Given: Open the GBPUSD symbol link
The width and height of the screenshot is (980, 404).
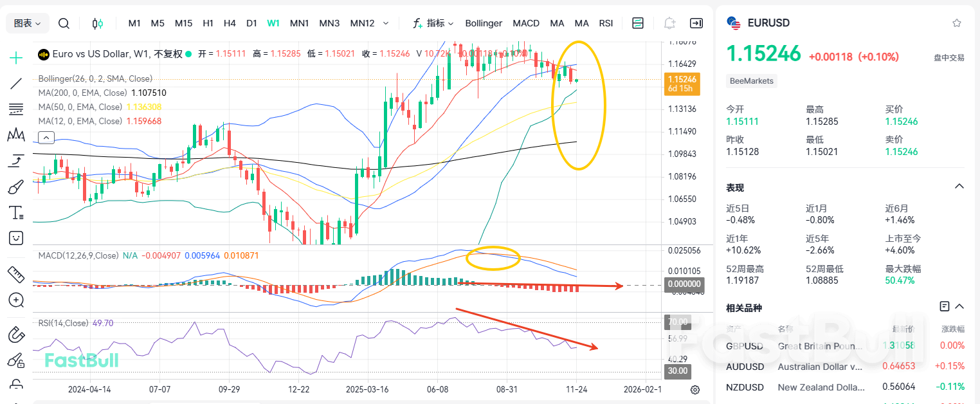Looking at the screenshot, I should [x=745, y=346].
